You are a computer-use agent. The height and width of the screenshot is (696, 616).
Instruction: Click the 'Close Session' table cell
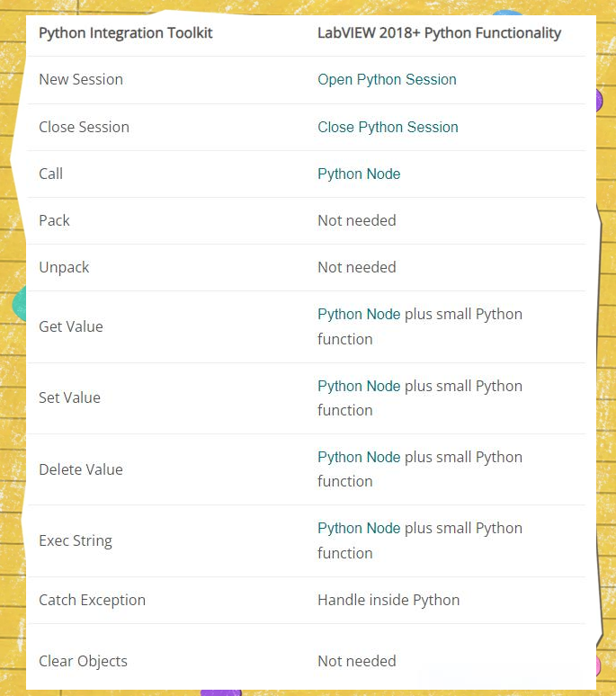coord(84,128)
